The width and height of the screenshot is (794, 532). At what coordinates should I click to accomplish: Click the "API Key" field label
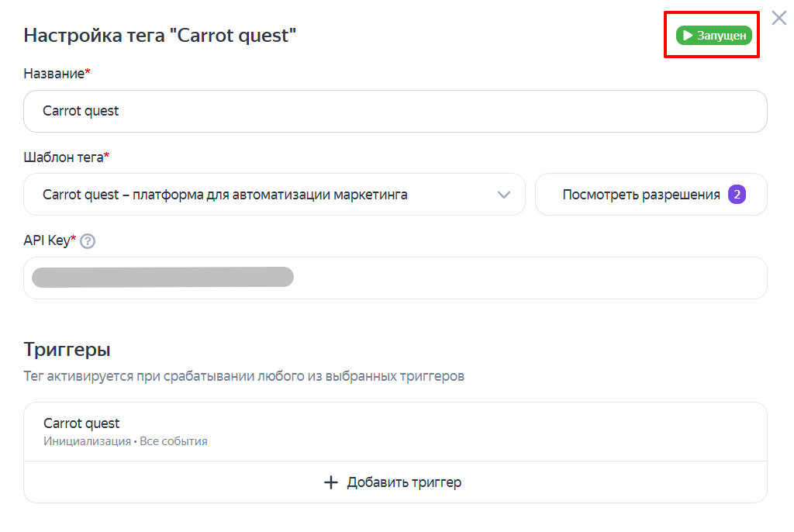[x=47, y=241]
